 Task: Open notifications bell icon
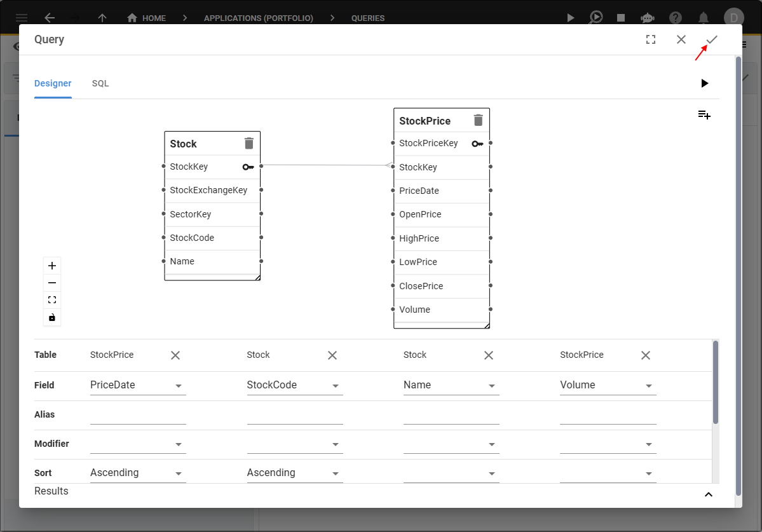click(703, 18)
